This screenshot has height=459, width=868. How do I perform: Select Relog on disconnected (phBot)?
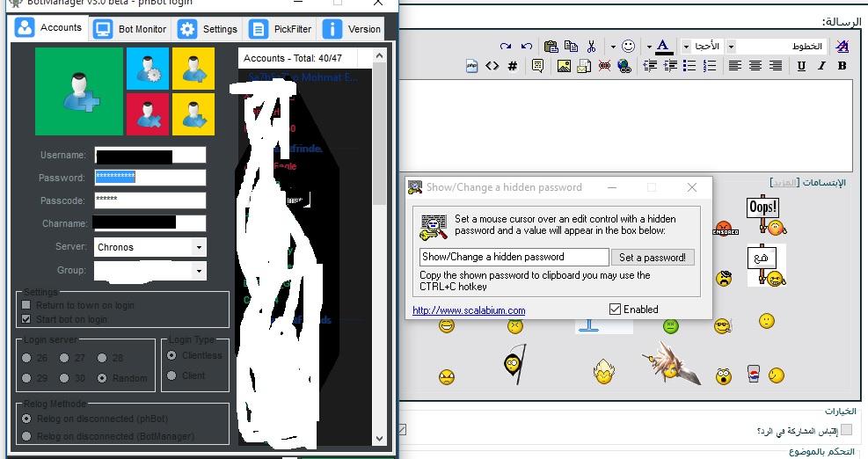[x=26, y=419]
